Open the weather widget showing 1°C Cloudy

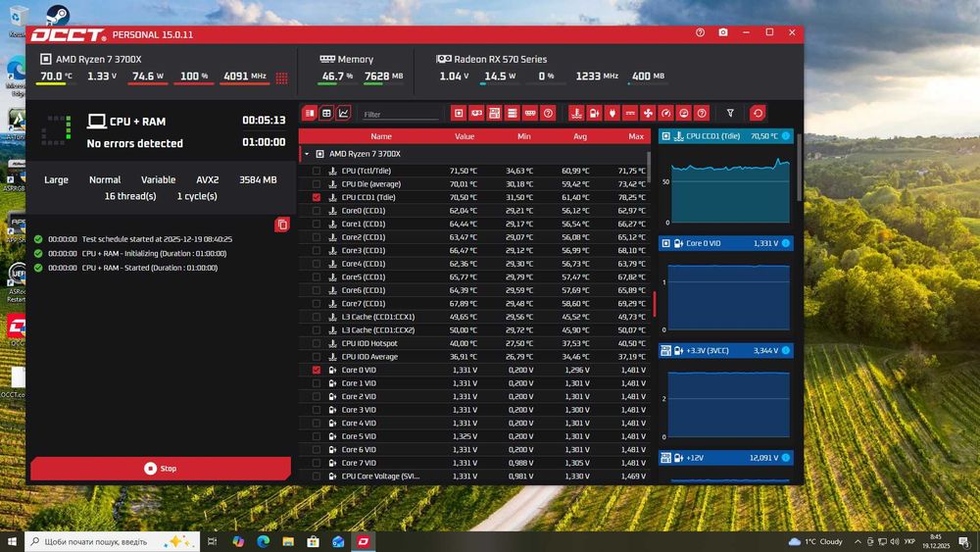pyautogui.click(x=815, y=541)
